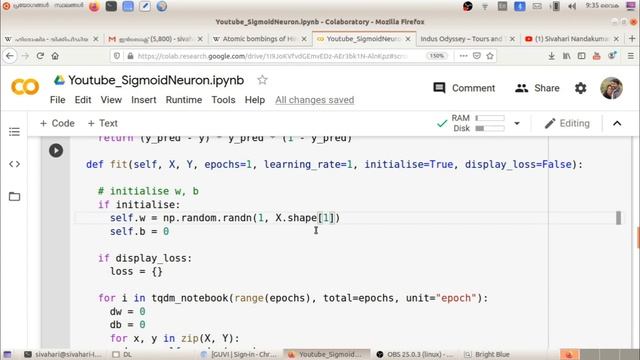The image size is (640, 360).
Task: Open Editing mode dropdown
Action: click(x=567, y=123)
